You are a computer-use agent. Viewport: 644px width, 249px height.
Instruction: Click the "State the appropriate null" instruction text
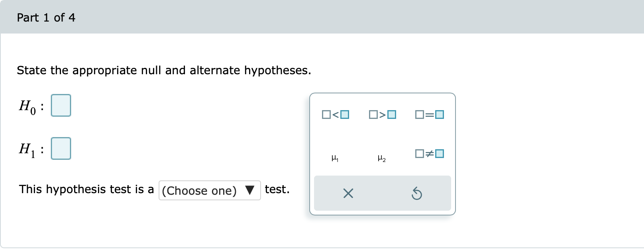(164, 70)
